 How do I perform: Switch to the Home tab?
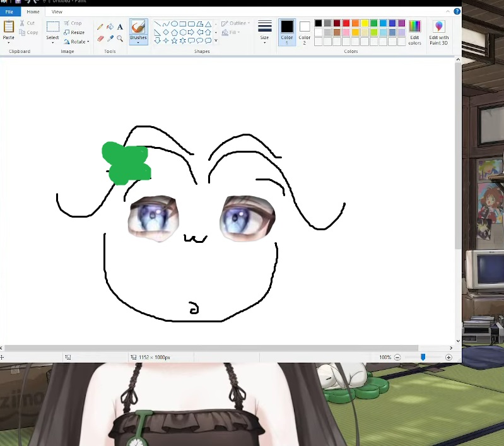tap(33, 11)
